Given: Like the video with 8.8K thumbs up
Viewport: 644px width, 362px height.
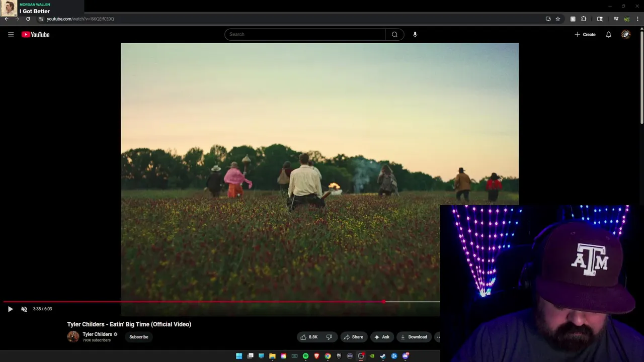Looking at the screenshot, I should 309,337.
